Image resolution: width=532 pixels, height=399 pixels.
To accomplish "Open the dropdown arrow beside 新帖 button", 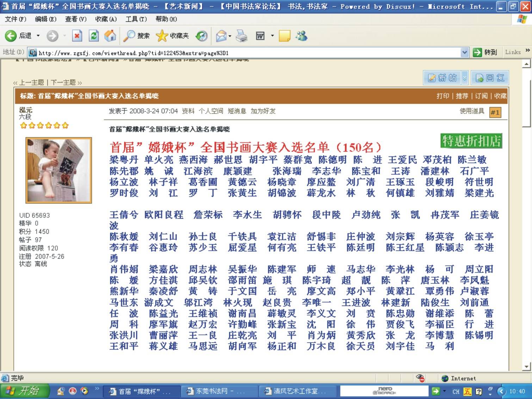I will coord(464,78).
